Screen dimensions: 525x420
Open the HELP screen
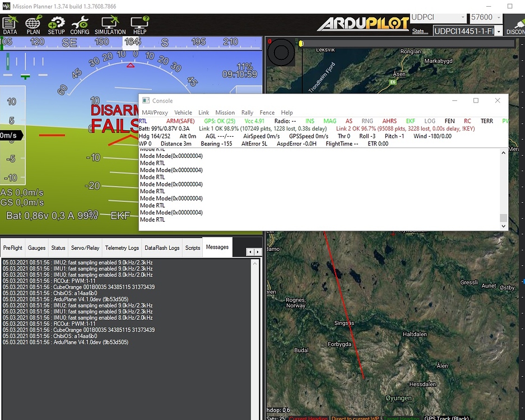(140, 25)
